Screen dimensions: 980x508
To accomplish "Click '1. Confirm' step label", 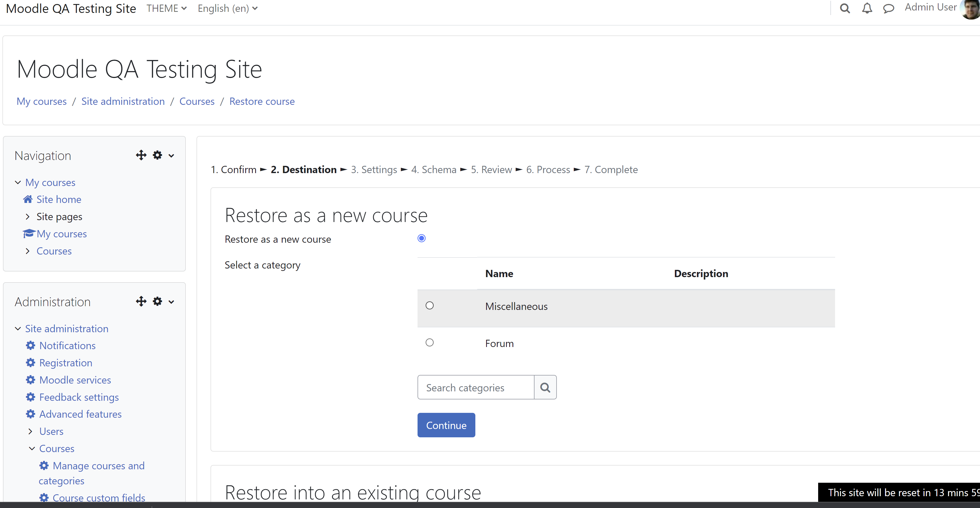I will click(x=234, y=169).
